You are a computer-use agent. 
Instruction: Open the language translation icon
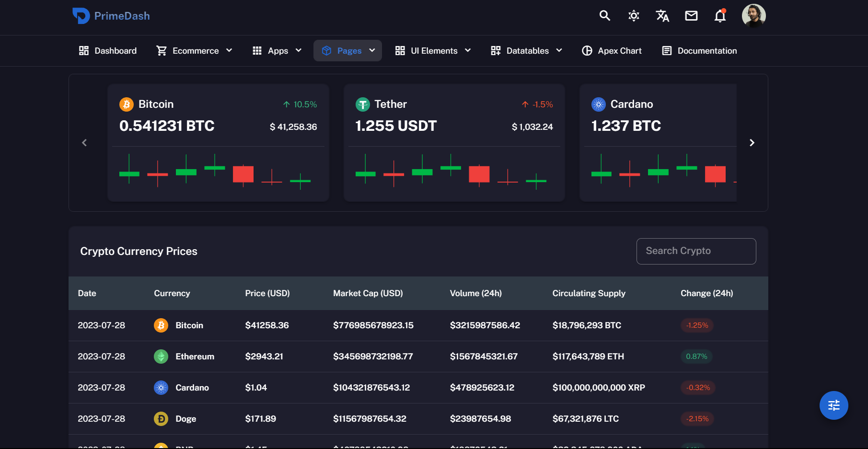(662, 16)
